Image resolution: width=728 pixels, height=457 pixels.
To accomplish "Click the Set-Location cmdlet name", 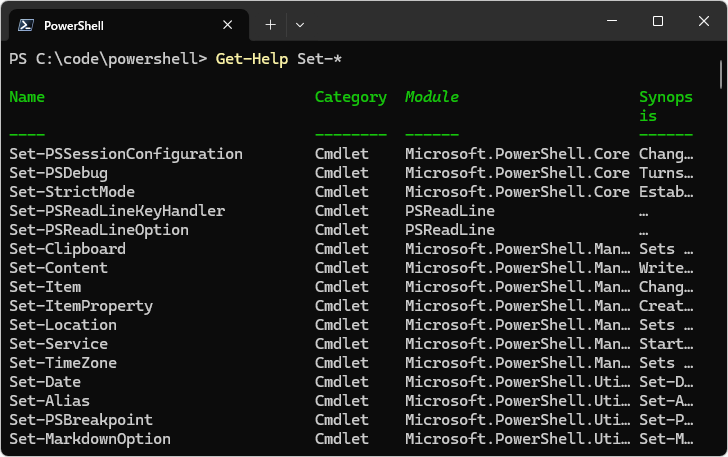I will click(x=63, y=325).
